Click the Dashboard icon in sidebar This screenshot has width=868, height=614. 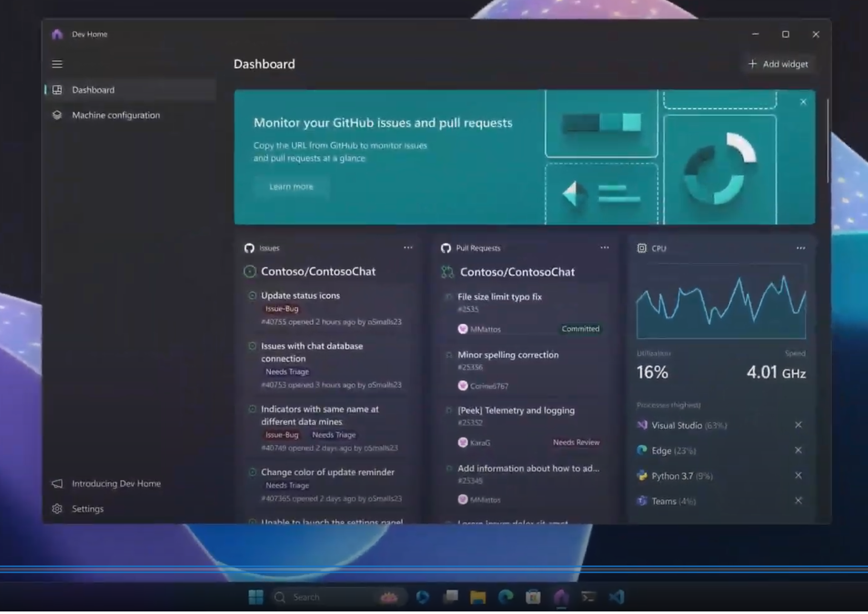57,90
